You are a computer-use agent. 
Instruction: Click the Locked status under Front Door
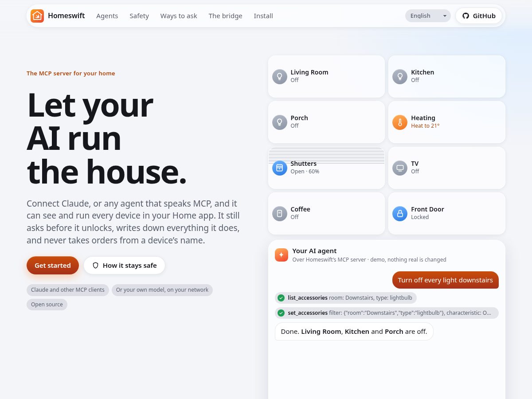[420, 217]
